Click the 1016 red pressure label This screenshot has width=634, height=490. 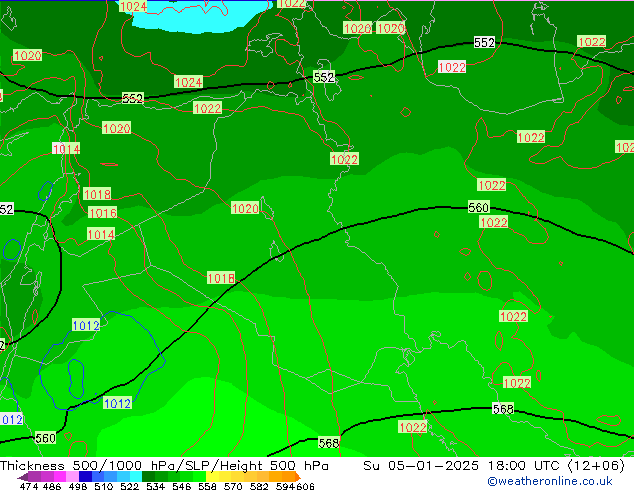pyautogui.click(x=102, y=213)
